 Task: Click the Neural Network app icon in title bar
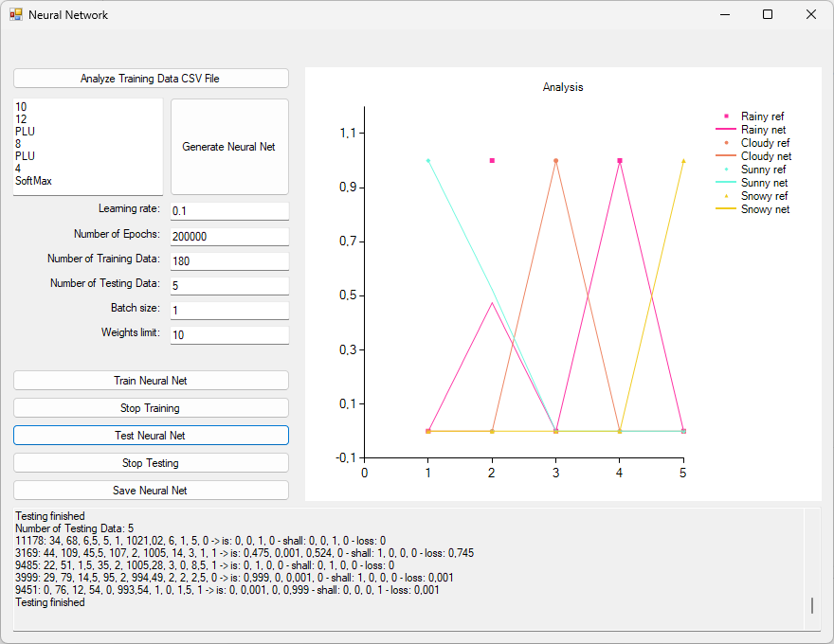pos(16,14)
